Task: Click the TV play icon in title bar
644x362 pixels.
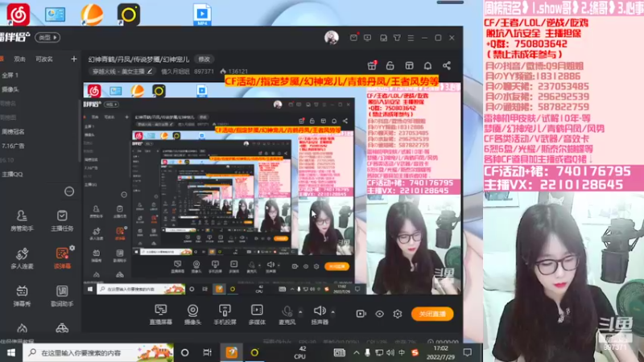Action: click(x=368, y=38)
